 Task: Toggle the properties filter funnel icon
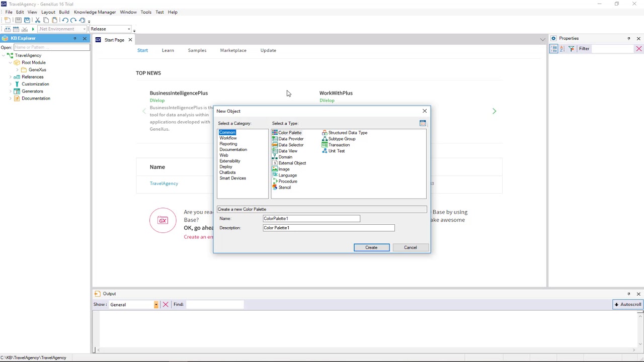pyautogui.click(x=572, y=49)
